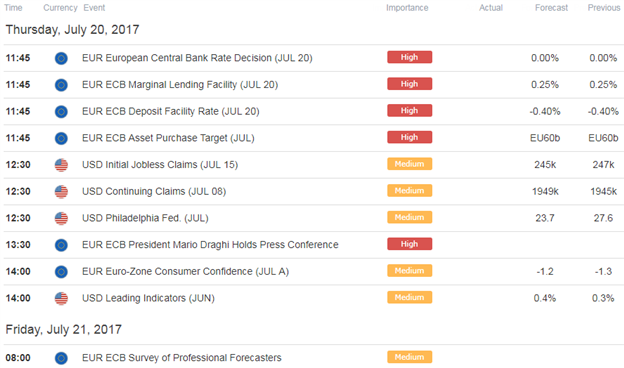Select the Time column header
624x368 pixels.
coord(13,8)
